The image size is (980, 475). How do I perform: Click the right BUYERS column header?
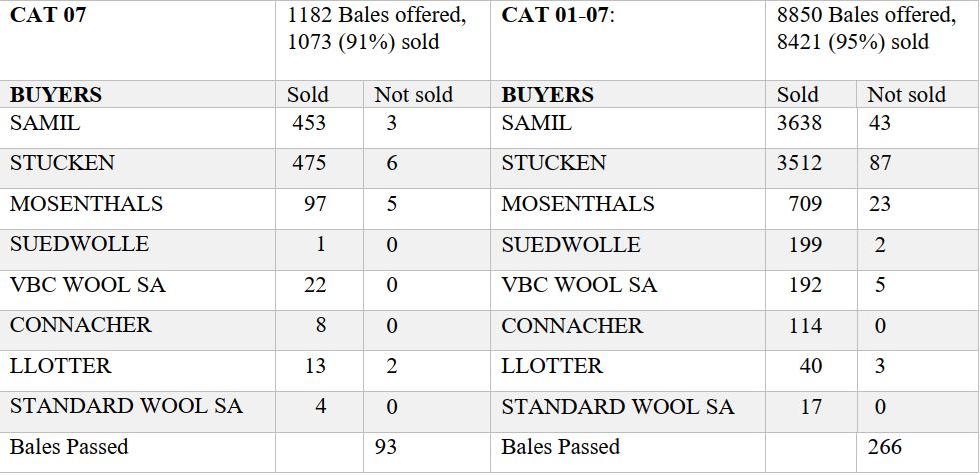(x=547, y=94)
